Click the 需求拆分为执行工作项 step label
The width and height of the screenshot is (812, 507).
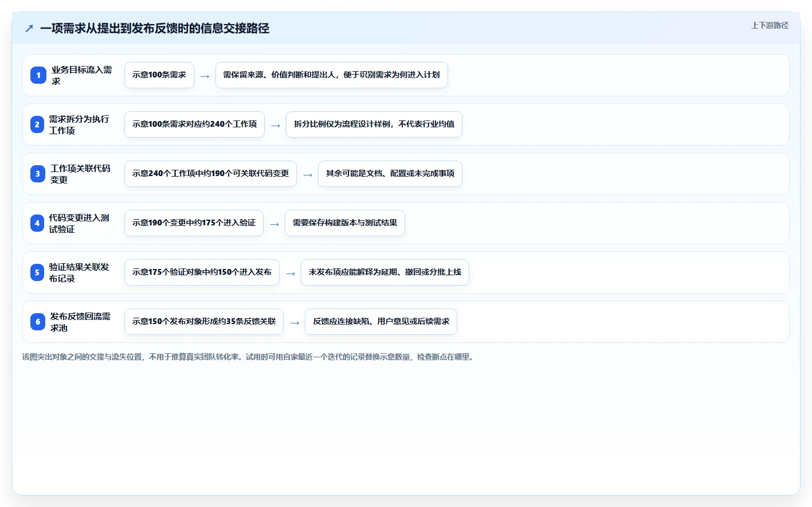[x=79, y=124]
